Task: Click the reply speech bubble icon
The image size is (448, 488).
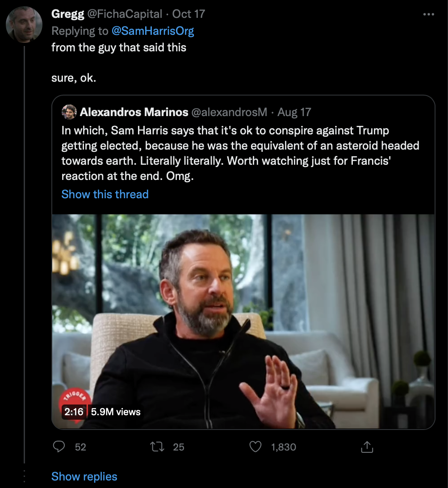Action: click(59, 446)
